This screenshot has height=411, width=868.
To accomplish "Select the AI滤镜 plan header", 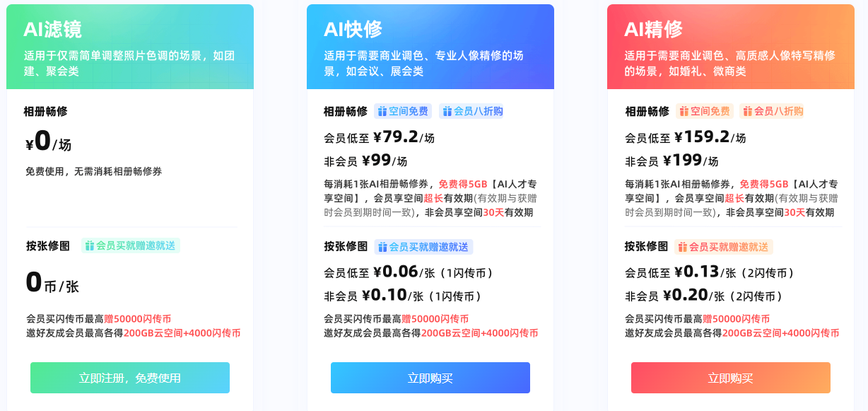I will 130,47.
